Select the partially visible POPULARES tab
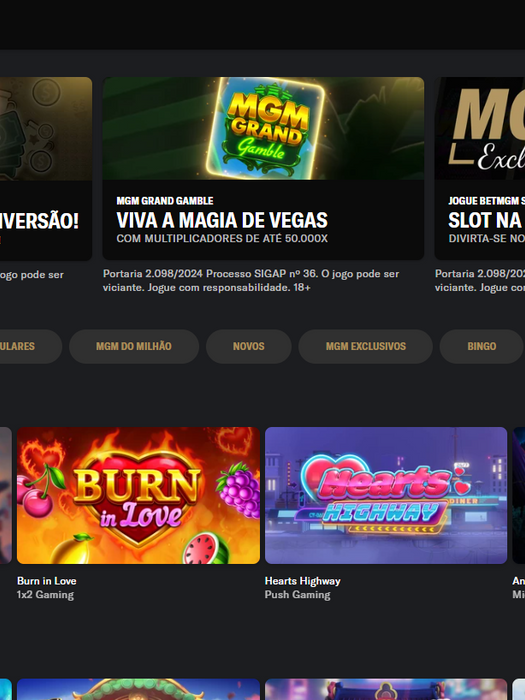Screen dimensions: 525x700 click(30, 346)
